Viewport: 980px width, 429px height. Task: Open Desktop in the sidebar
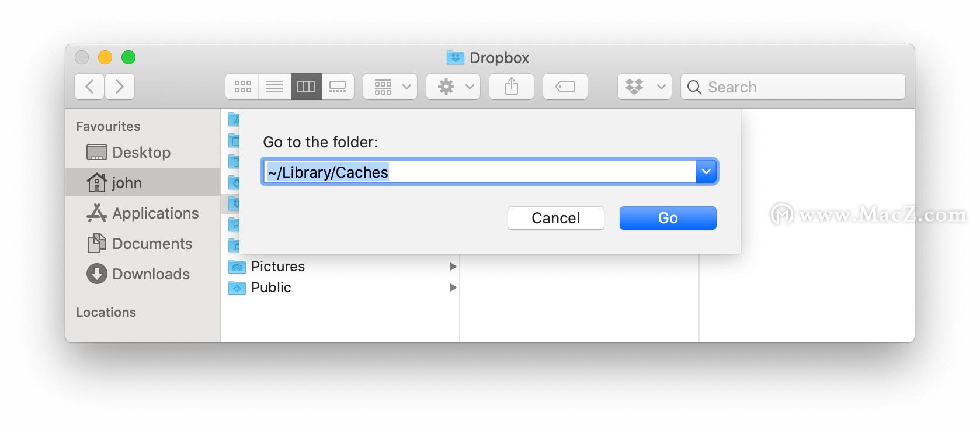(141, 153)
